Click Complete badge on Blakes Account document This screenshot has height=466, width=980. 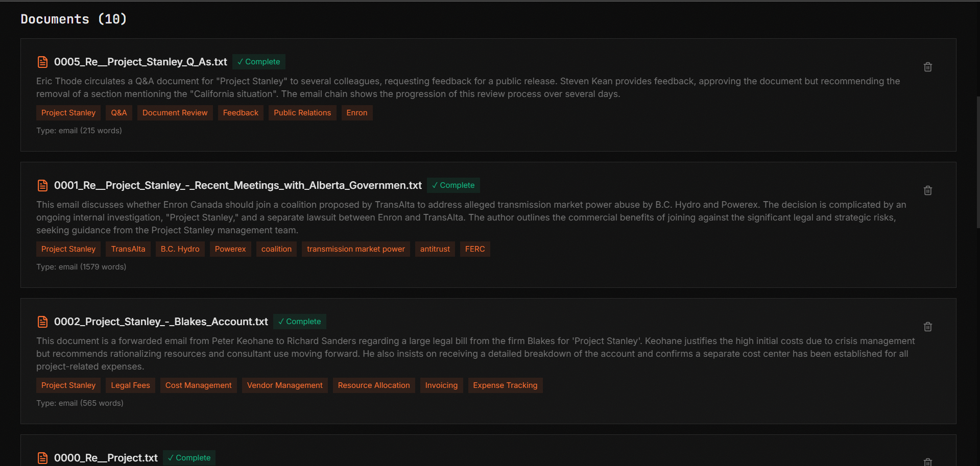click(299, 322)
